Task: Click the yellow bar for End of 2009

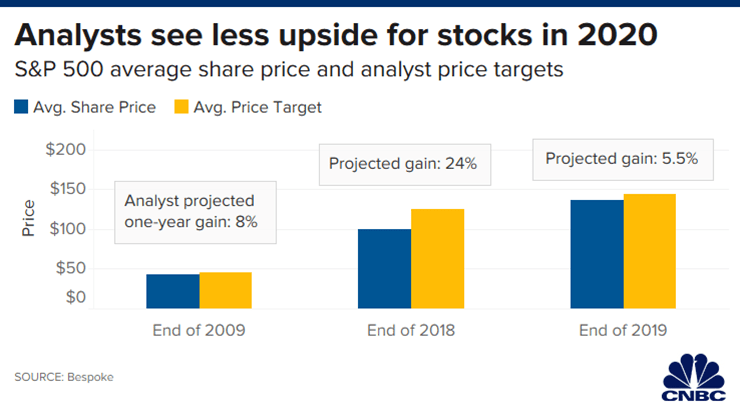Action: (x=225, y=290)
